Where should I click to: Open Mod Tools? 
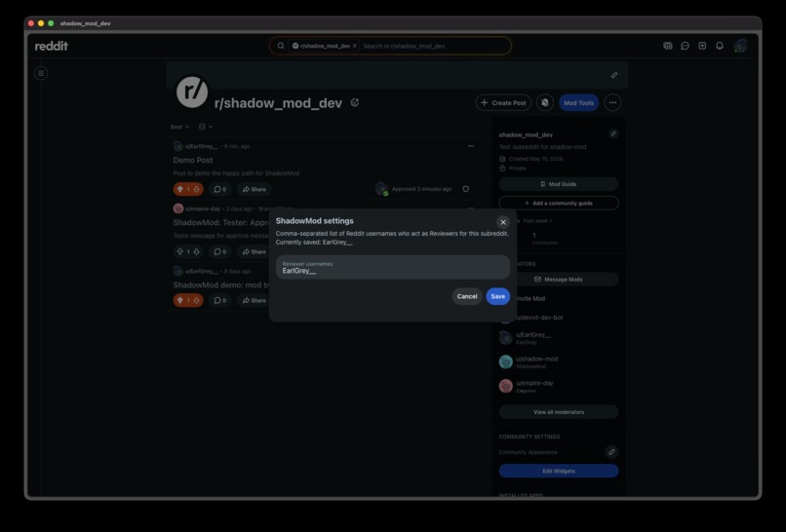[578, 102]
